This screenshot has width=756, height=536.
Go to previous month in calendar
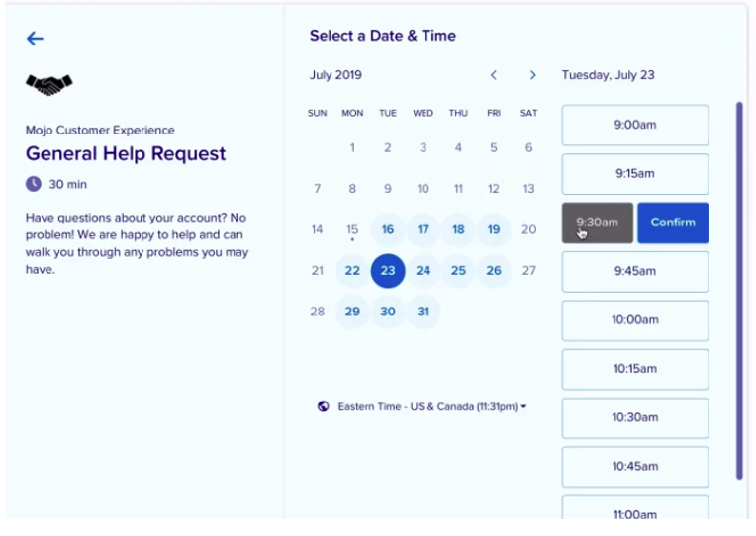[494, 75]
